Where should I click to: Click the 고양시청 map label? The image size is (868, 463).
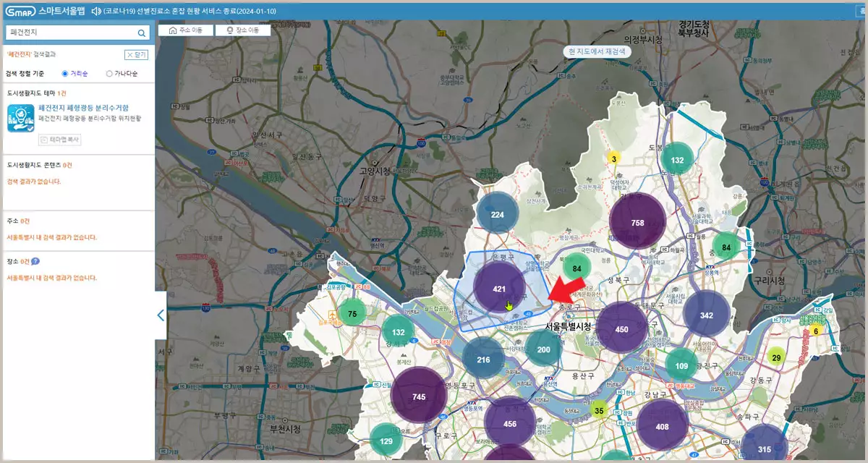tap(375, 171)
